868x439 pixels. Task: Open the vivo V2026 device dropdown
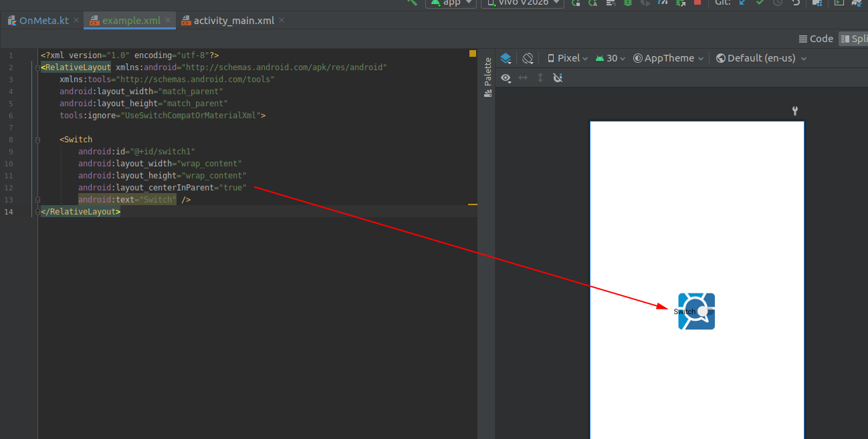coord(522,3)
